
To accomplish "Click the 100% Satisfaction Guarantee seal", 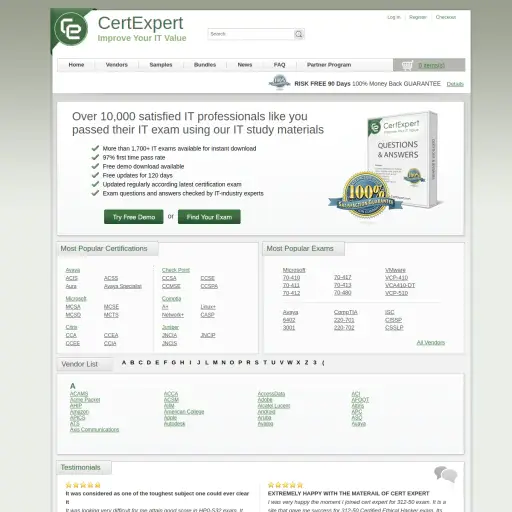I will [366, 195].
